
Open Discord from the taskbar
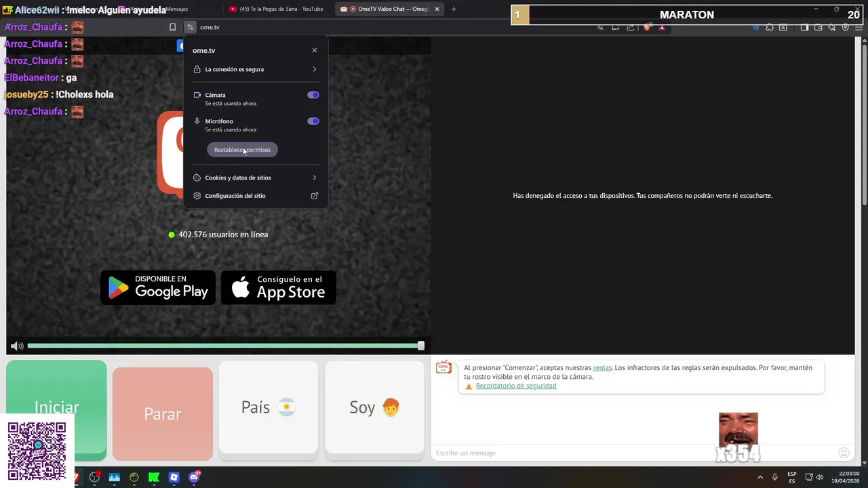click(194, 477)
